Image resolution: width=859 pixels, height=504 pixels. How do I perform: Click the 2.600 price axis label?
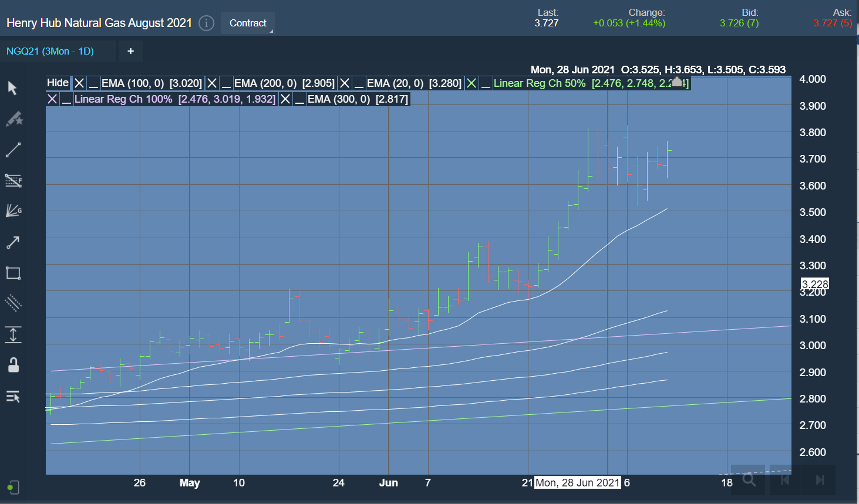[x=813, y=452]
